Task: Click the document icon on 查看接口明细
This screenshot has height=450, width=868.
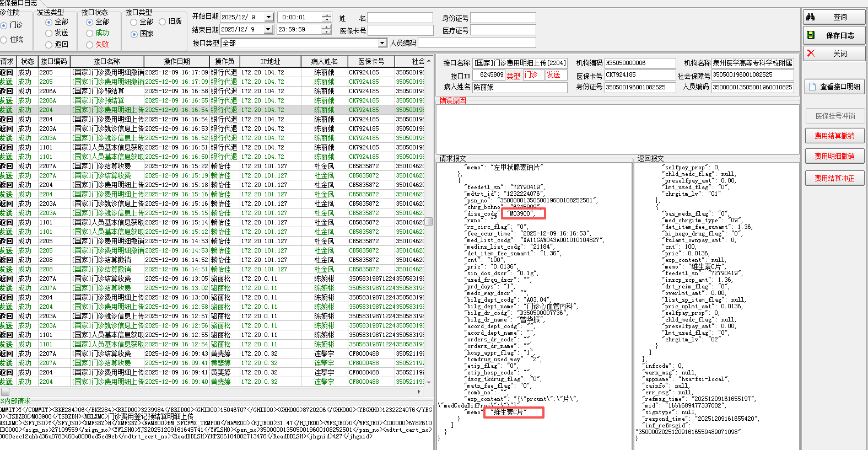Action: click(x=812, y=87)
